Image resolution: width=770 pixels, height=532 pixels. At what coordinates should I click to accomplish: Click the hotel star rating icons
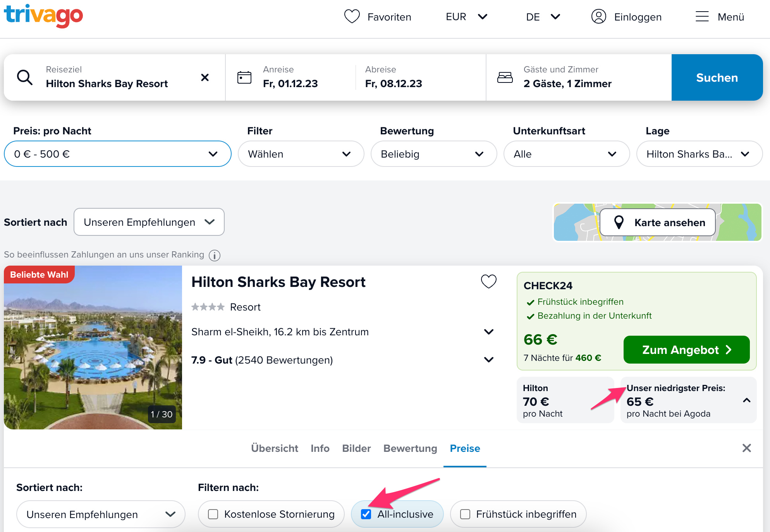tap(208, 307)
